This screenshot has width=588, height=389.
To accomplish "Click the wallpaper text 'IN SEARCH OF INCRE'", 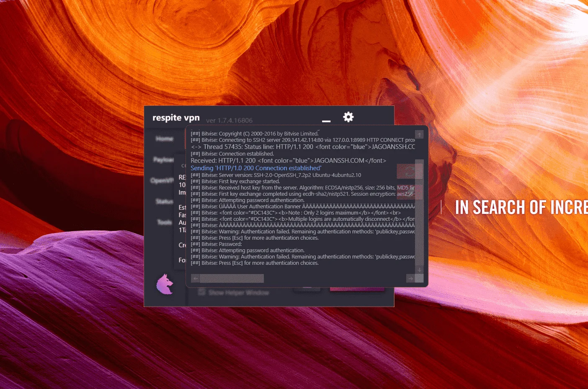I will pos(521,207).
